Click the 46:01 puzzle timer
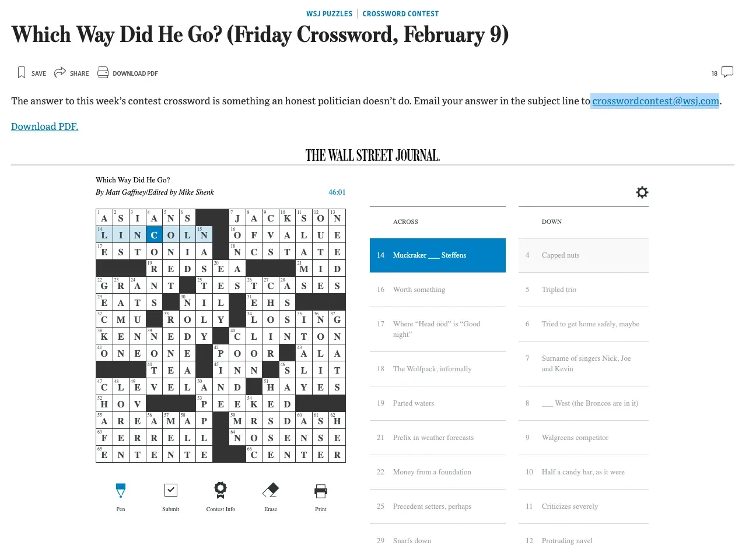Screen dimensions: 756x556 coord(337,192)
